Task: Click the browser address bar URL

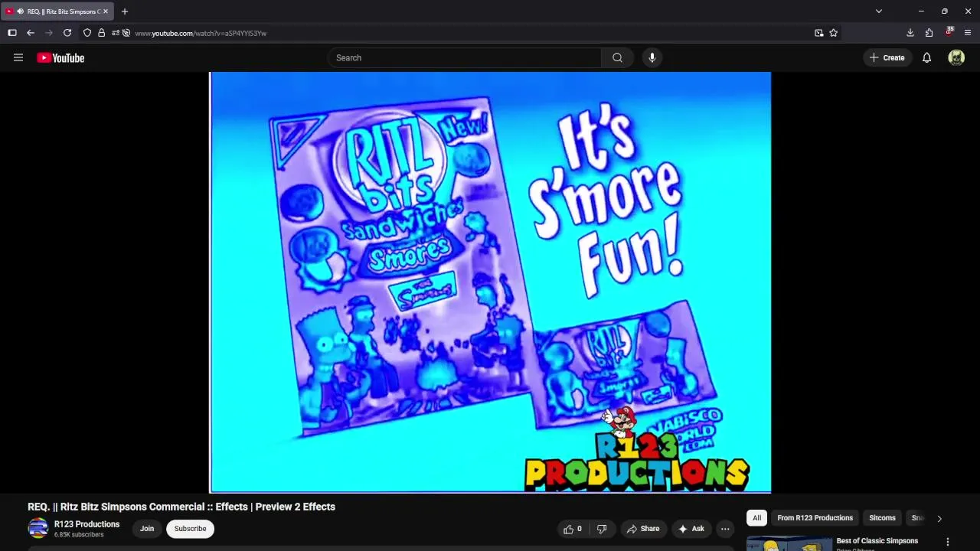Action: tap(201, 33)
